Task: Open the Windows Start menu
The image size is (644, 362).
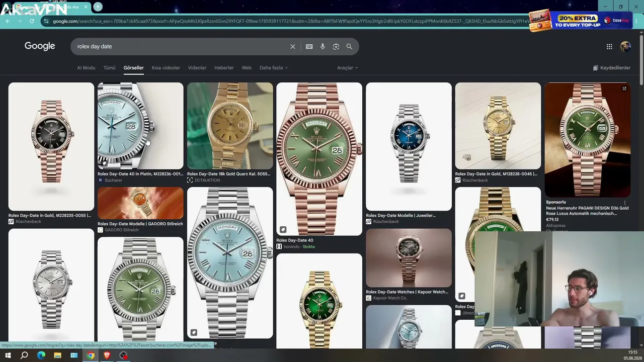Action: (x=8, y=355)
